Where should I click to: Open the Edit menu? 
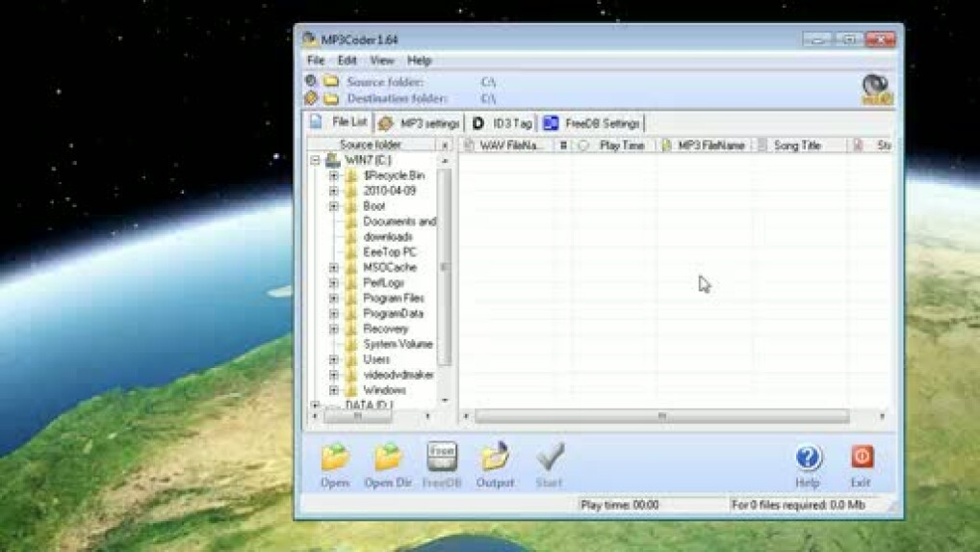(347, 60)
